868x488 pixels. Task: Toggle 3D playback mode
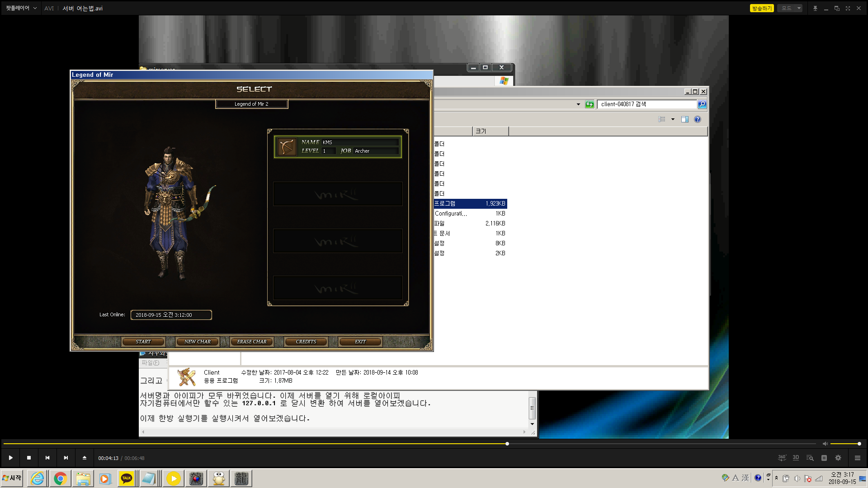pos(796,458)
